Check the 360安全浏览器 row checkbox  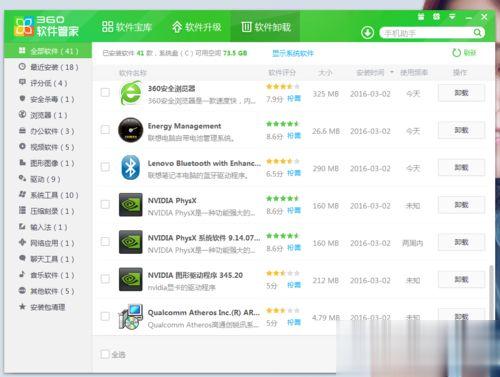(x=105, y=92)
